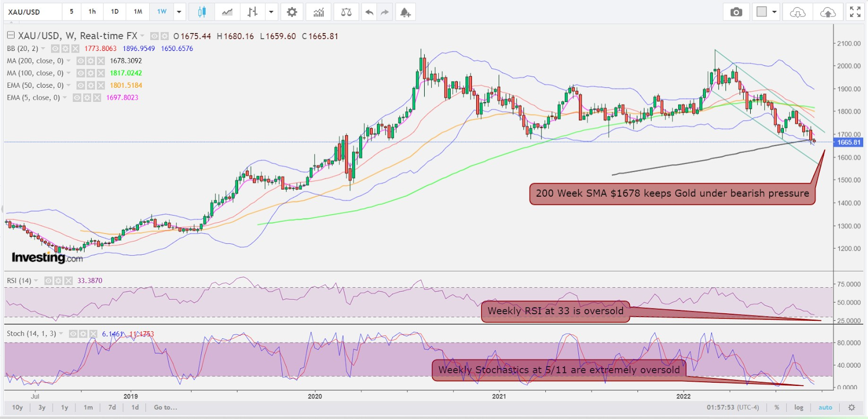868x419 pixels.
Task: Toggle fullscreen mode icon
Action: pos(855,12)
